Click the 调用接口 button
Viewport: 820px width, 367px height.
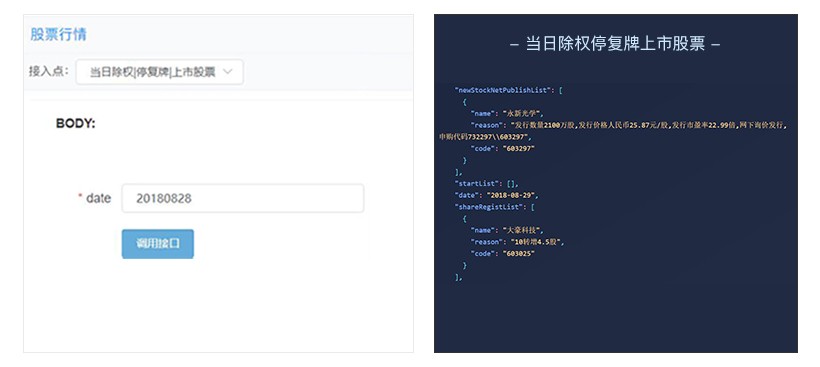(x=158, y=244)
